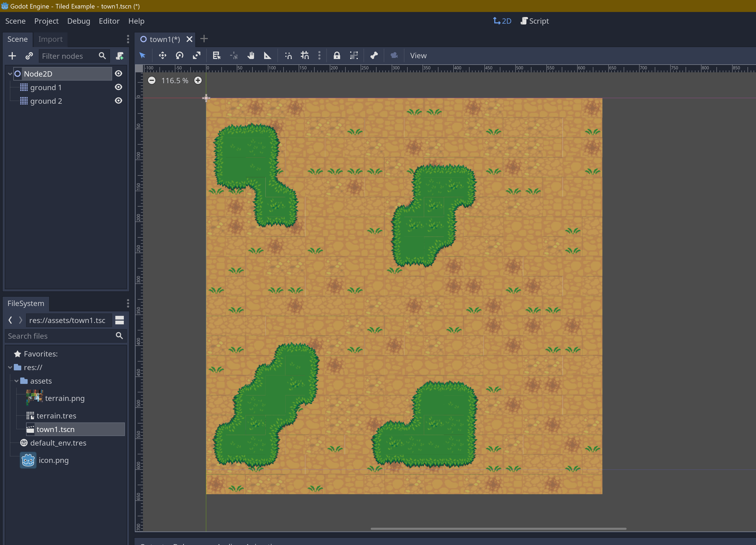
Task: Hide the ground 1 tilemap layer
Action: (119, 87)
